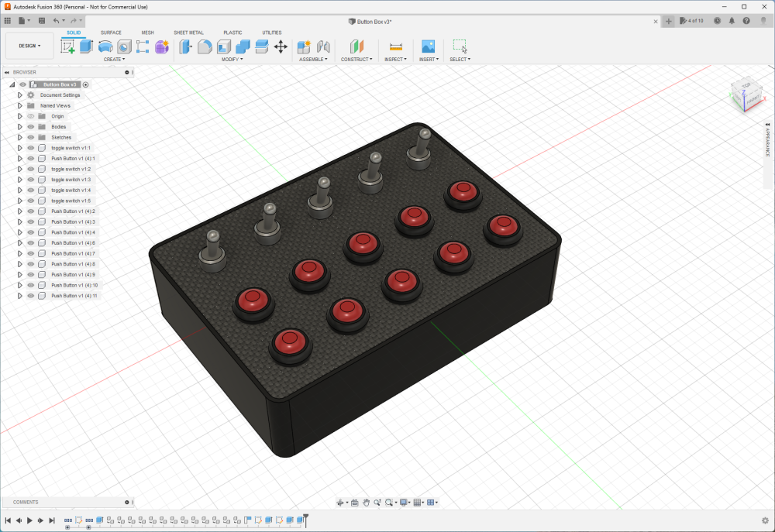Select the Fillet tool in Modify
This screenshot has height=532, width=775.
tap(205, 46)
